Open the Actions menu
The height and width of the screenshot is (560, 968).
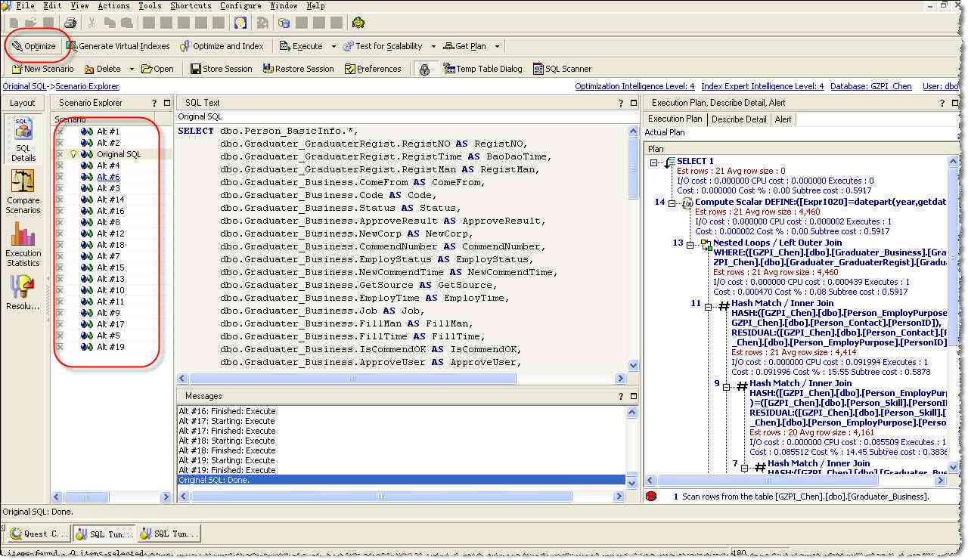tap(113, 5)
